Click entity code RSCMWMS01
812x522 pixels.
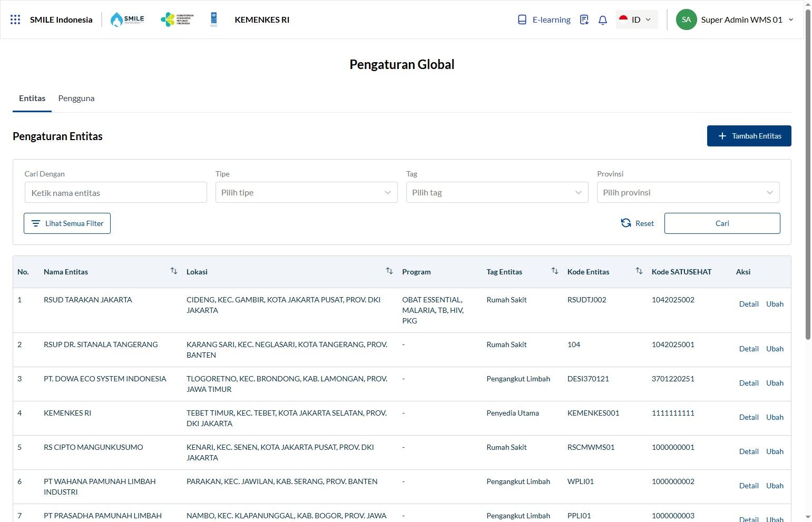pos(591,447)
